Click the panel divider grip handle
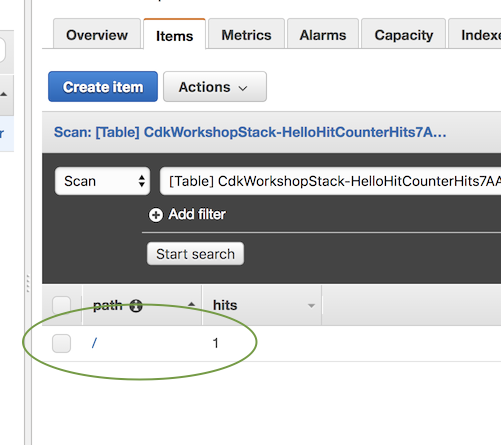501x445 pixels. pos(28,283)
